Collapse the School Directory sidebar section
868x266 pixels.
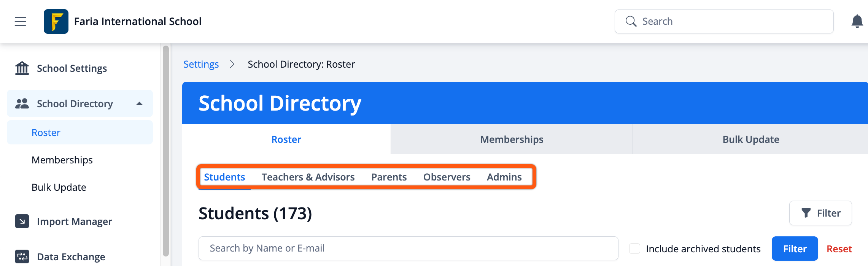[x=140, y=103]
